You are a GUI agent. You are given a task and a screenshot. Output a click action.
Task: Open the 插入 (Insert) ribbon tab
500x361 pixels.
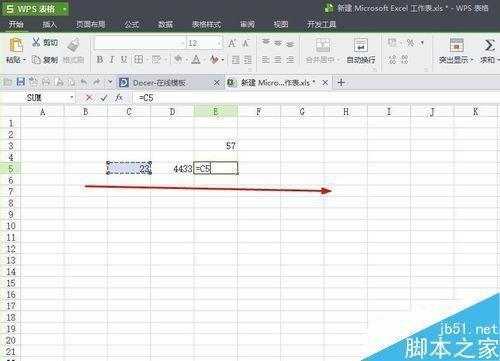(x=50, y=24)
